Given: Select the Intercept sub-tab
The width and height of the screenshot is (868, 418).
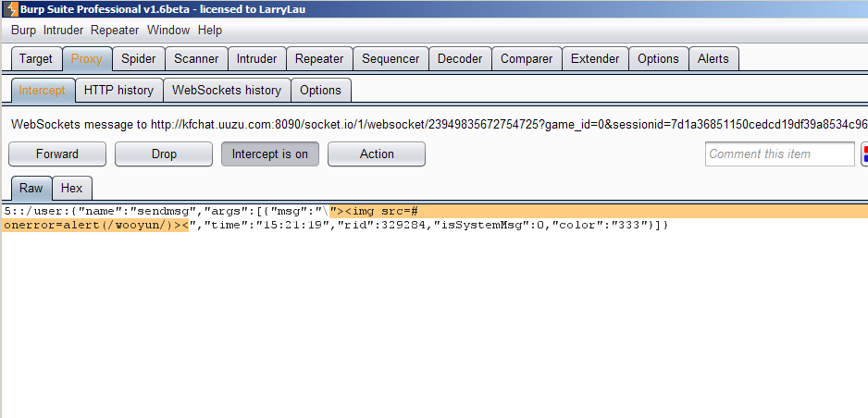Looking at the screenshot, I should (42, 90).
